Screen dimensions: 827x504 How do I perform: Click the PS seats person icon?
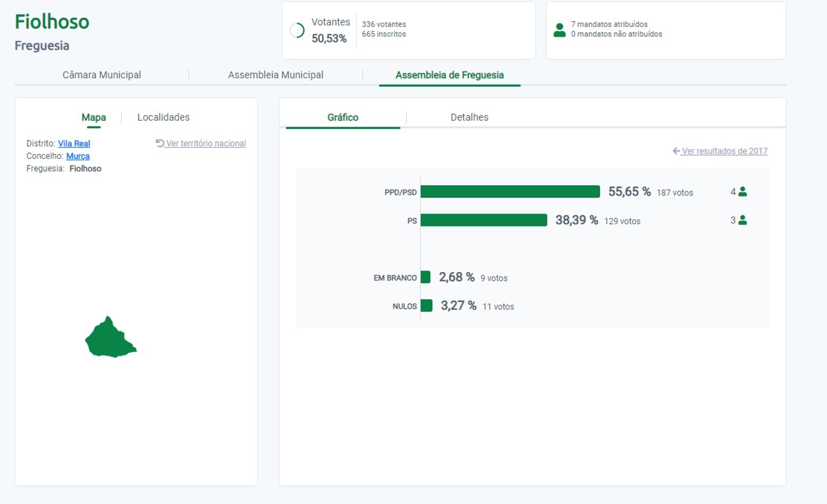[x=742, y=220]
